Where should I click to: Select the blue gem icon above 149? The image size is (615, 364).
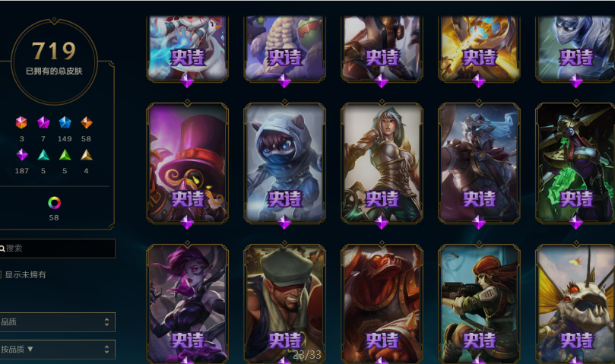65,123
